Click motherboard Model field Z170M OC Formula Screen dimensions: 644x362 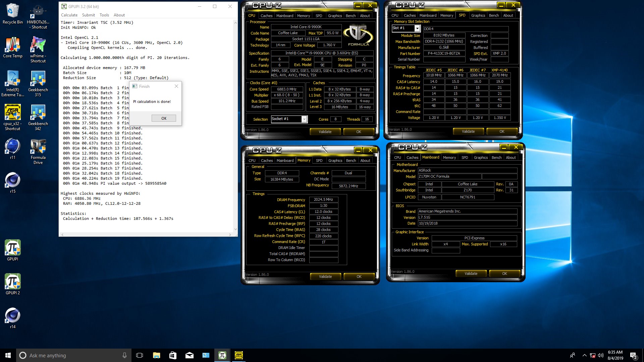click(449, 177)
